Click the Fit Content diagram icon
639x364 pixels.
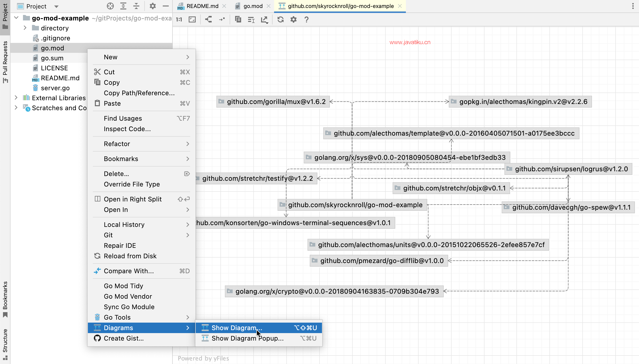click(x=192, y=19)
